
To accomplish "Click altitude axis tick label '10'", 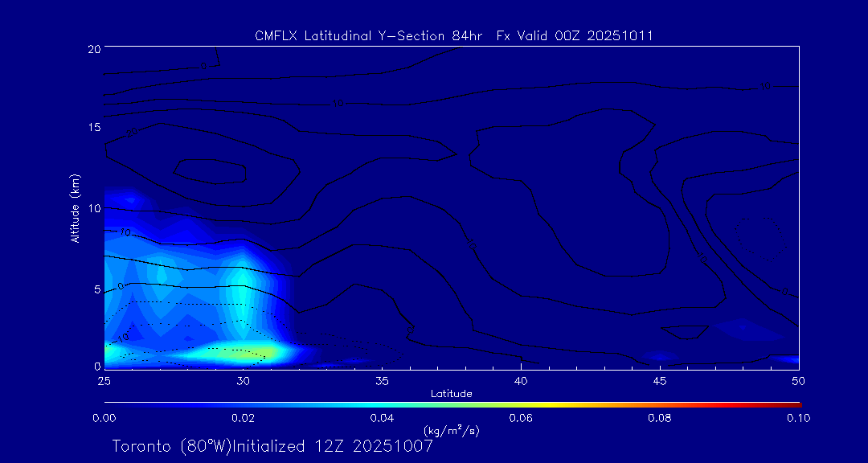I will [93, 207].
